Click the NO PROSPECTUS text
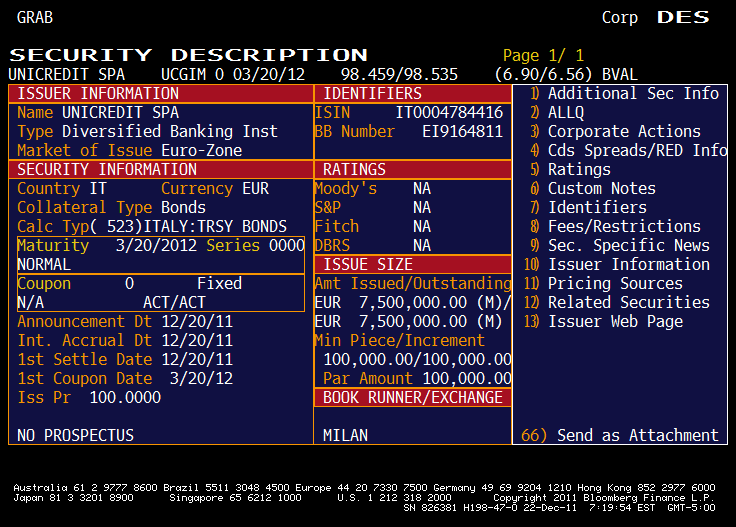This screenshot has height=527, width=736. (76, 435)
